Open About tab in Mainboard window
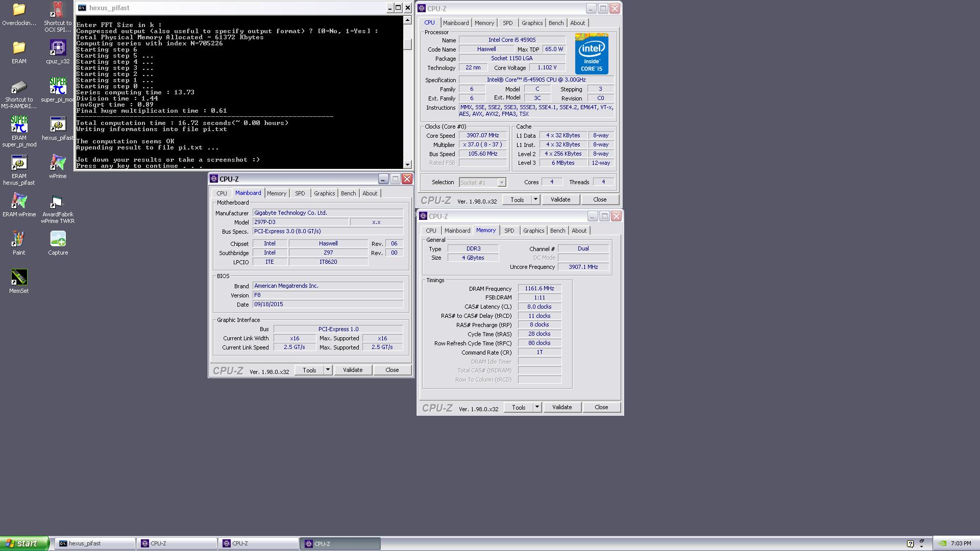This screenshot has height=551, width=980. (370, 193)
